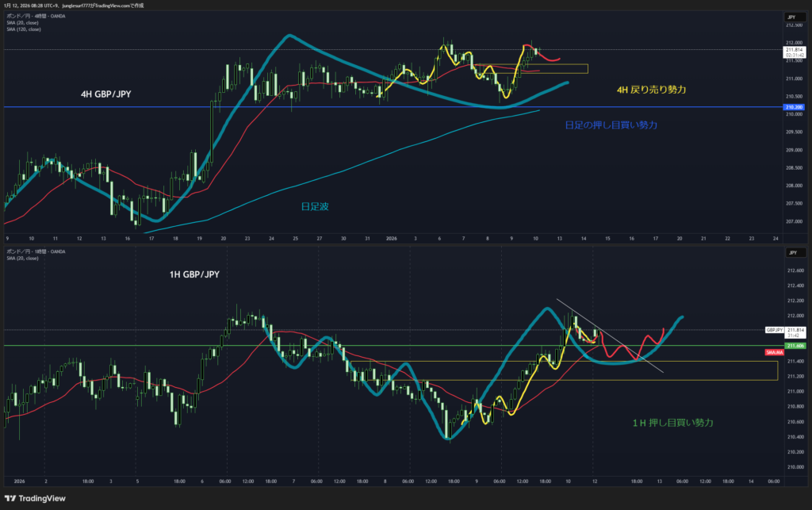Click the 211.814 current price label on upper chart

click(x=793, y=49)
